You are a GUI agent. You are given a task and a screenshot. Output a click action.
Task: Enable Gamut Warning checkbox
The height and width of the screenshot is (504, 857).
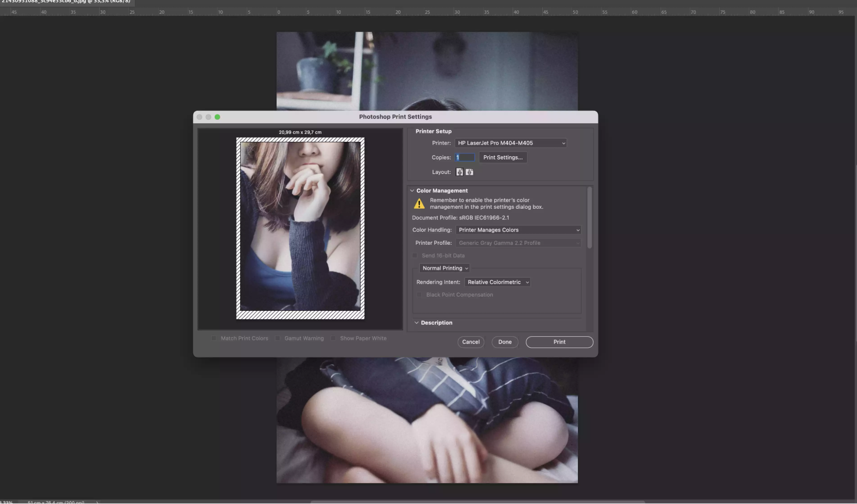(277, 338)
